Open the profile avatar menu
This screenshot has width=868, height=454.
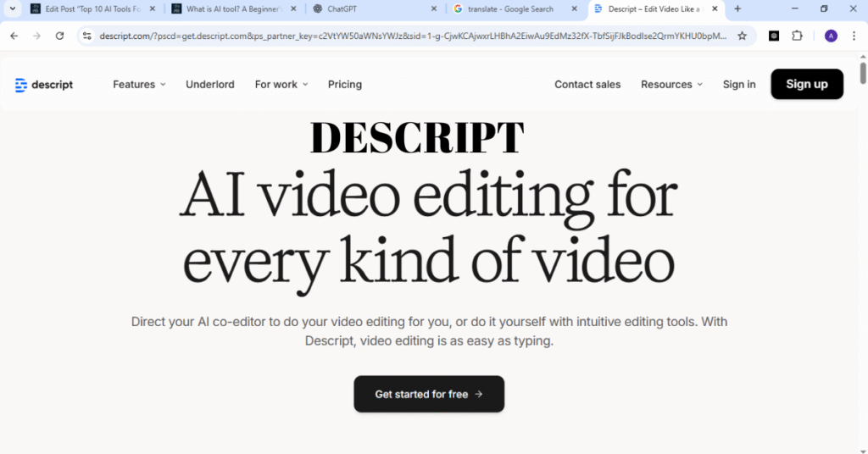click(x=831, y=36)
